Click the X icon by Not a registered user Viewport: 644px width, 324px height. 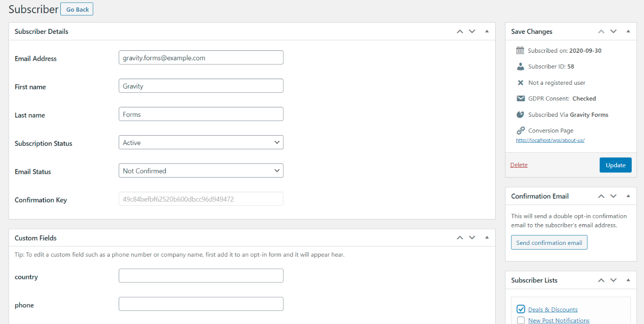click(x=520, y=82)
